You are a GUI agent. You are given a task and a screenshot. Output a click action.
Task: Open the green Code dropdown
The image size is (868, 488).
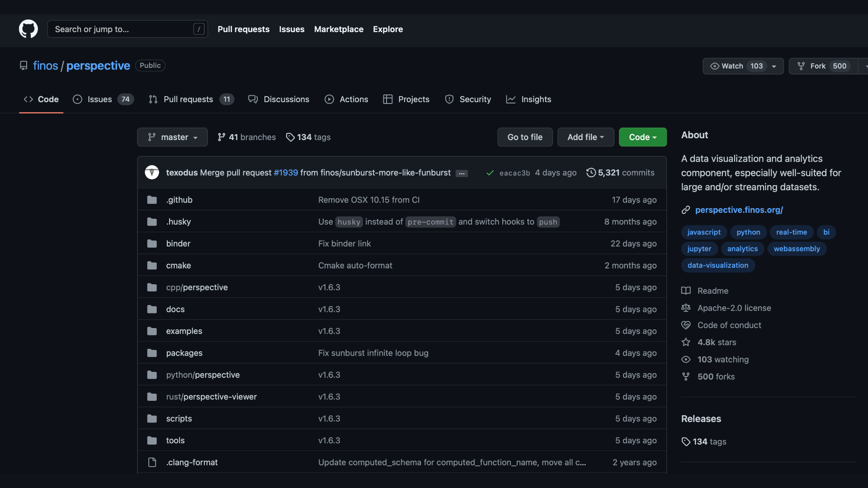click(x=642, y=137)
